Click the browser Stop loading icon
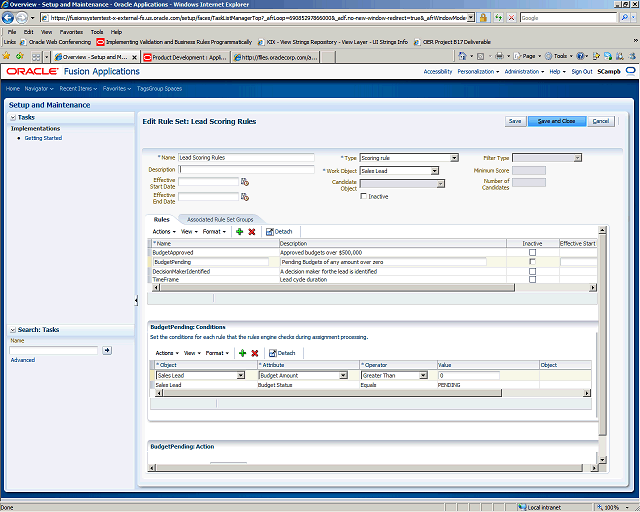The height and width of the screenshot is (512, 640). 511,18
